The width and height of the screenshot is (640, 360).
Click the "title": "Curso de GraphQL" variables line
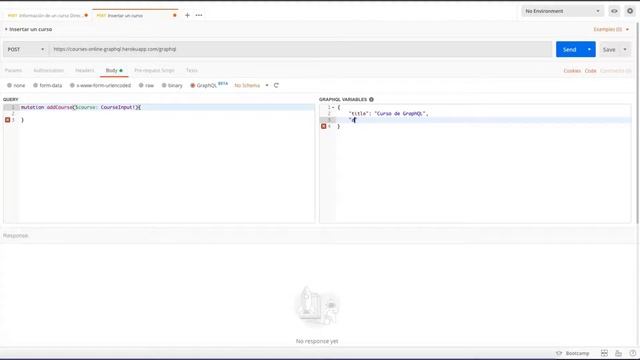(x=388, y=113)
